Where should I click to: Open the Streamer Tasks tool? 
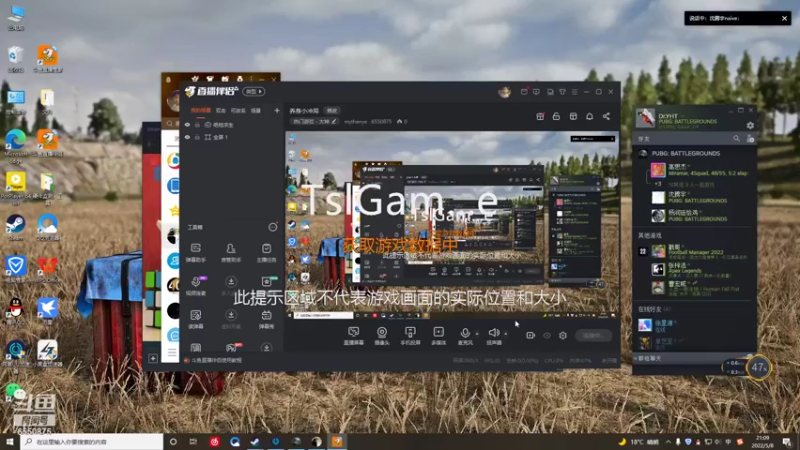tap(266, 253)
